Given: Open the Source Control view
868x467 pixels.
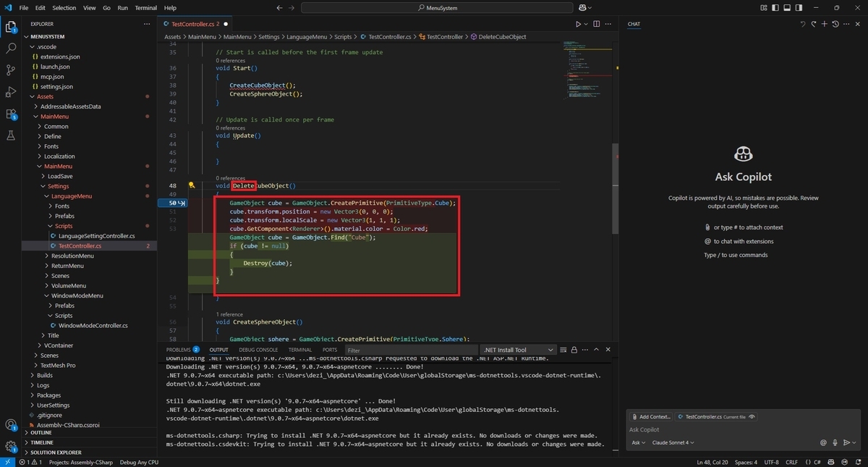Looking at the screenshot, I should point(11,70).
